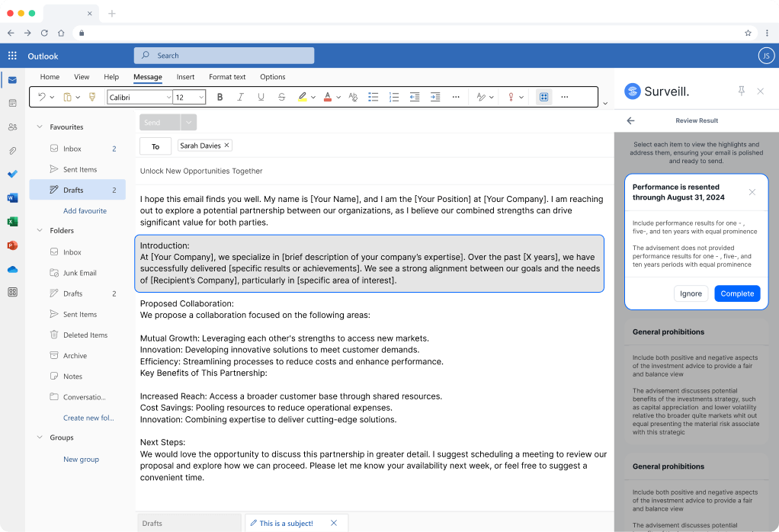779x532 pixels.
Task: Open Mail in the left app rail
Action: pyautogui.click(x=12, y=80)
